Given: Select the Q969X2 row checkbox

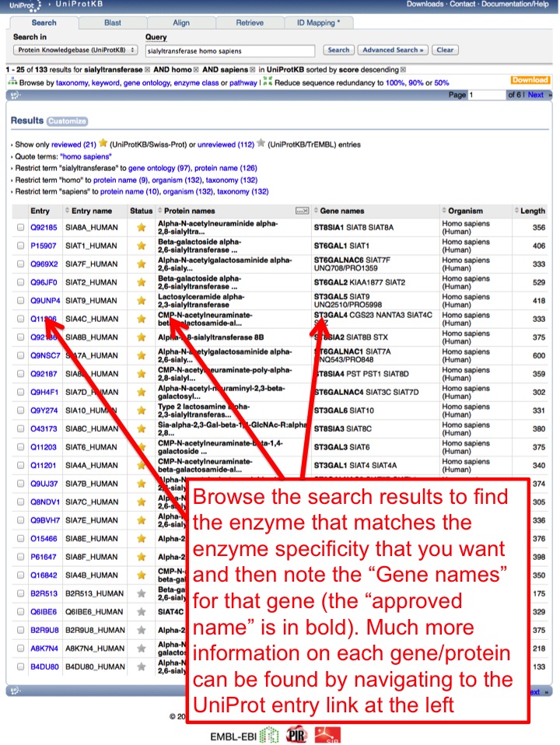Looking at the screenshot, I should (x=20, y=264).
